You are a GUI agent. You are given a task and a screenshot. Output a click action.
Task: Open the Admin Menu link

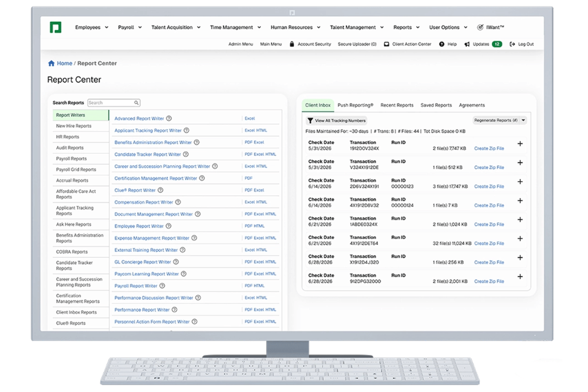pyautogui.click(x=240, y=44)
